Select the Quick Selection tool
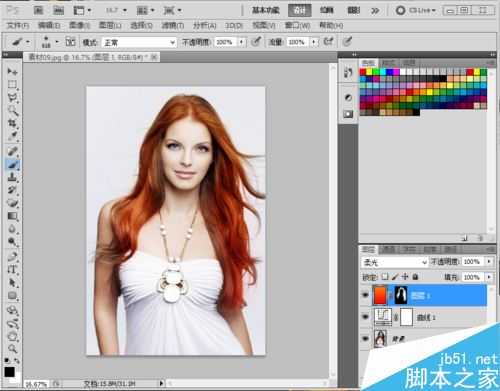The width and height of the screenshot is (500, 391). (12, 110)
